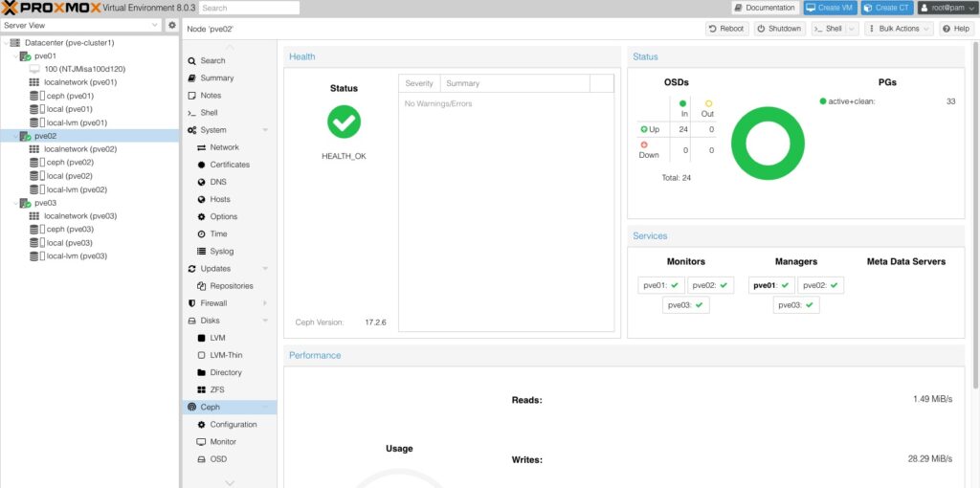The height and width of the screenshot is (488, 980).
Task: Collapse the pve03 tree node
Action: tap(15, 203)
